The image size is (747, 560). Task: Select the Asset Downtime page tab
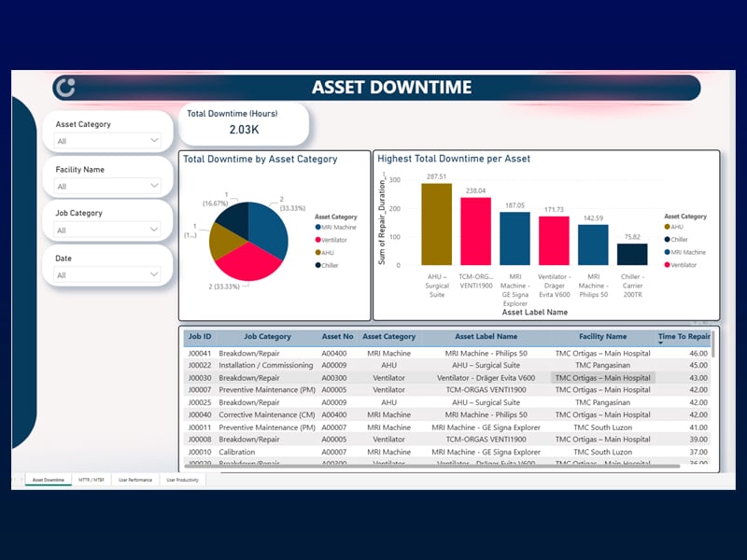click(49, 480)
